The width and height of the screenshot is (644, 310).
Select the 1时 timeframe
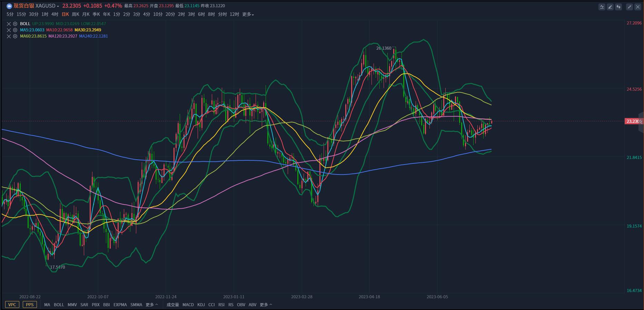[x=45, y=14]
